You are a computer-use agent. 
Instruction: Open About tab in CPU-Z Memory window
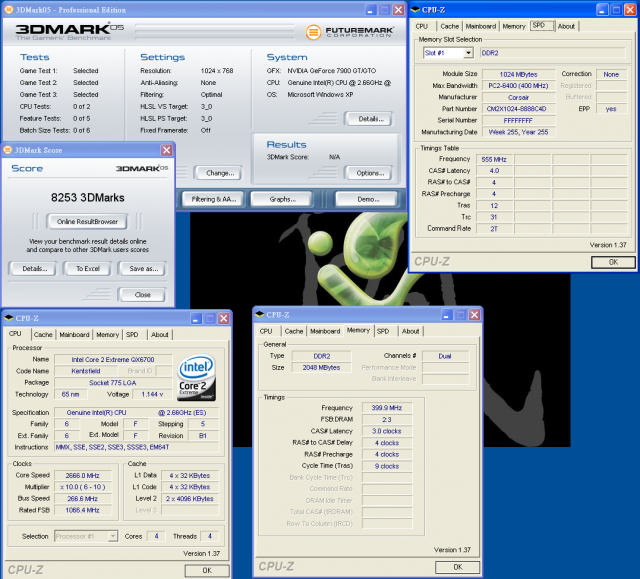(x=410, y=331)
